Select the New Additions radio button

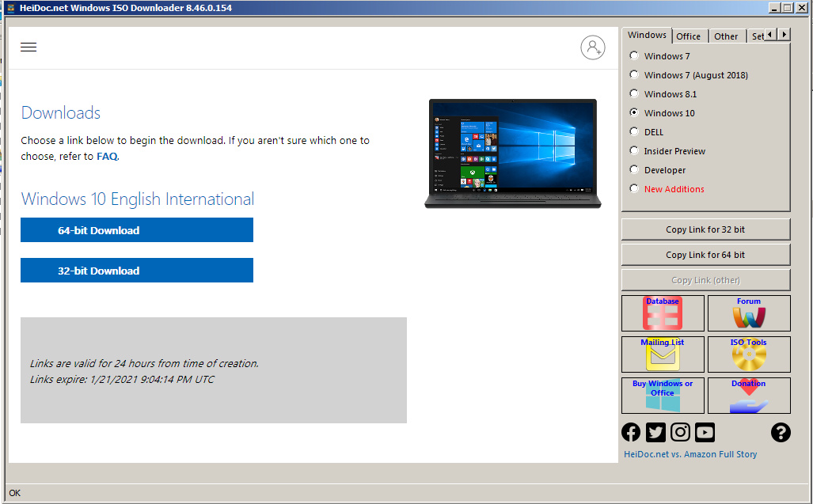633,188
